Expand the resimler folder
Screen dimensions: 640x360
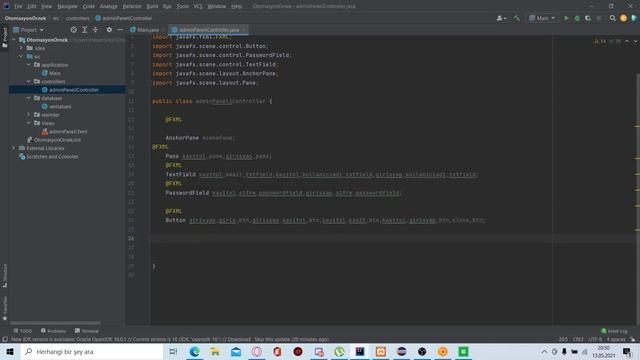click(29, 115)
